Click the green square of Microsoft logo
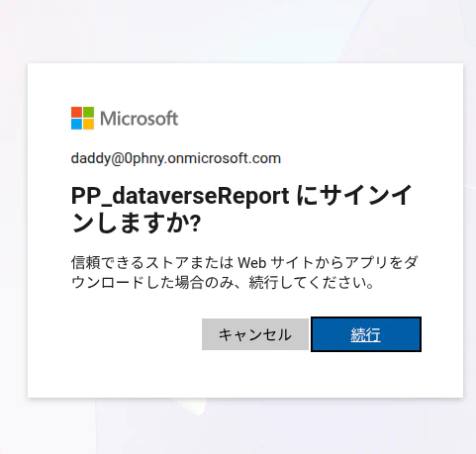 coord(88,112)
